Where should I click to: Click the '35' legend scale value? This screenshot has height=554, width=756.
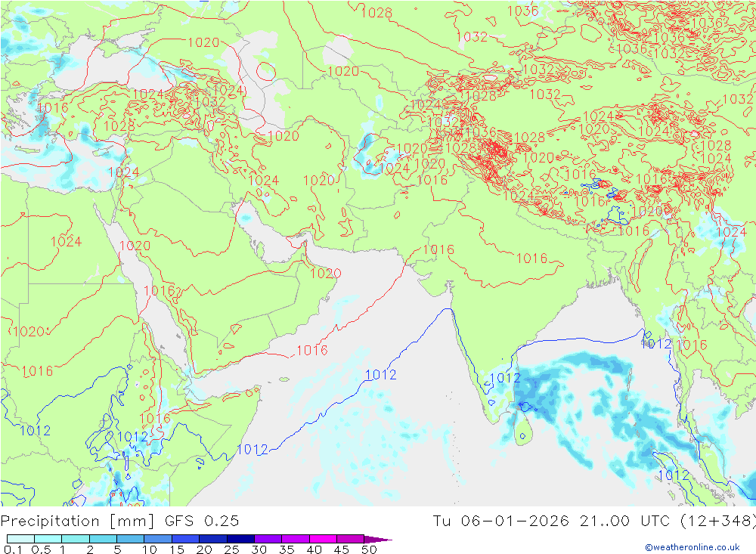tap(287, 549)
